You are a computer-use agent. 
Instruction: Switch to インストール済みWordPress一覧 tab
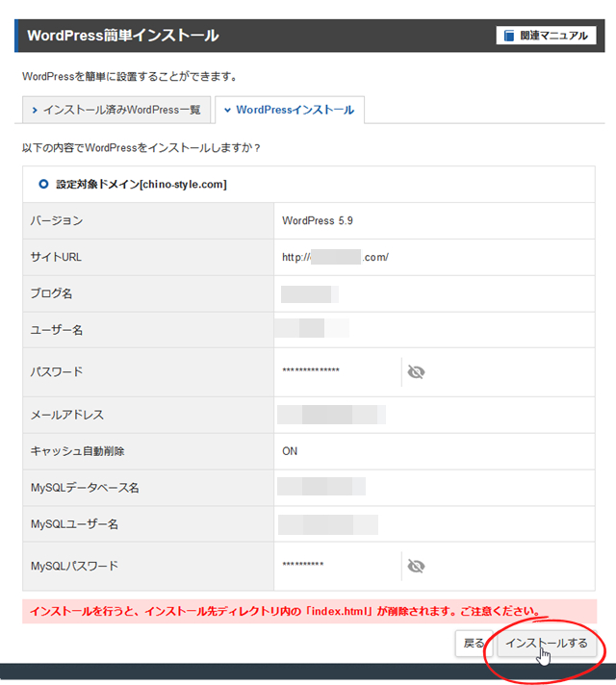click(x=116, y=110)
